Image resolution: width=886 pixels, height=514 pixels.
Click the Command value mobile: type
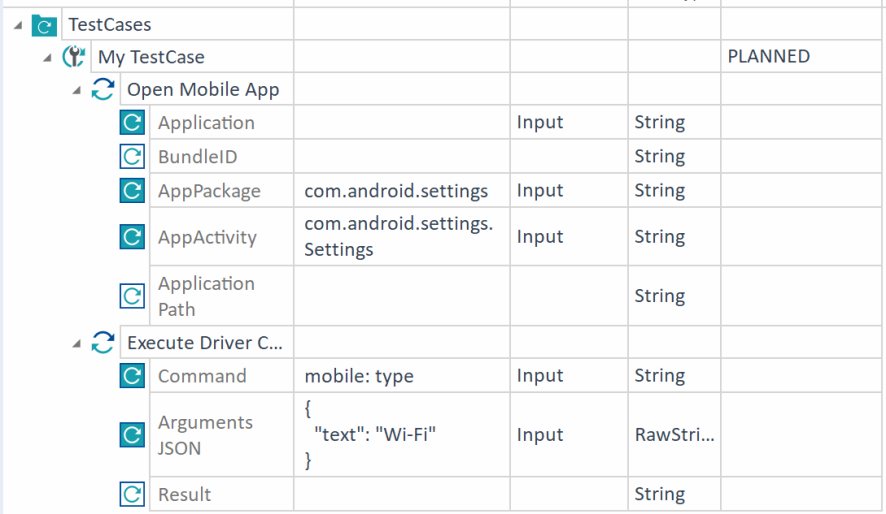[x=359, y=376]
